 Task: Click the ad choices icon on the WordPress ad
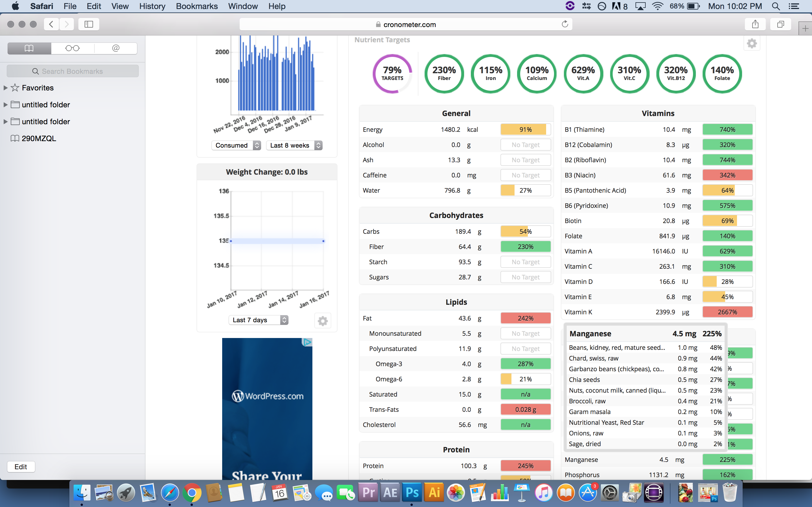307,342
